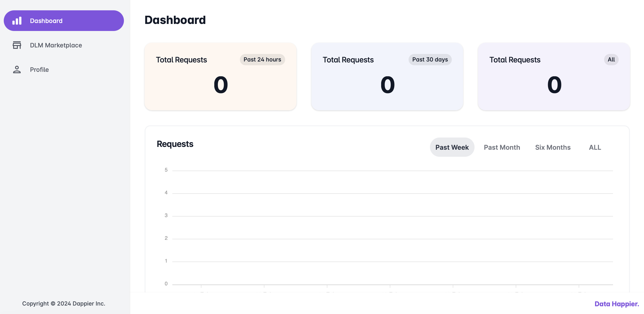Open the Dashboard sidebar item
Viewport: 644px width, 314px height.
click(64, 21)
